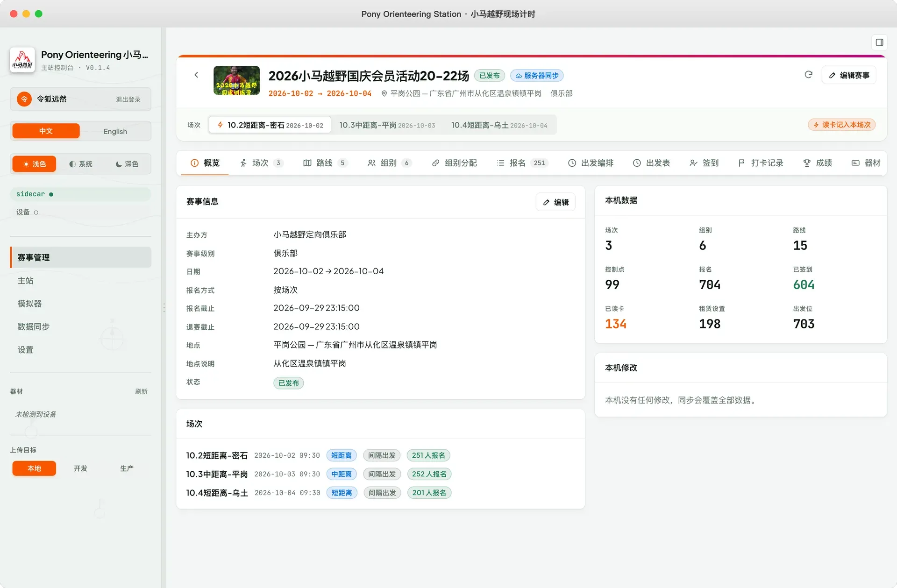Open the 概览 tab
897x588 pixels.
(205, 163)
